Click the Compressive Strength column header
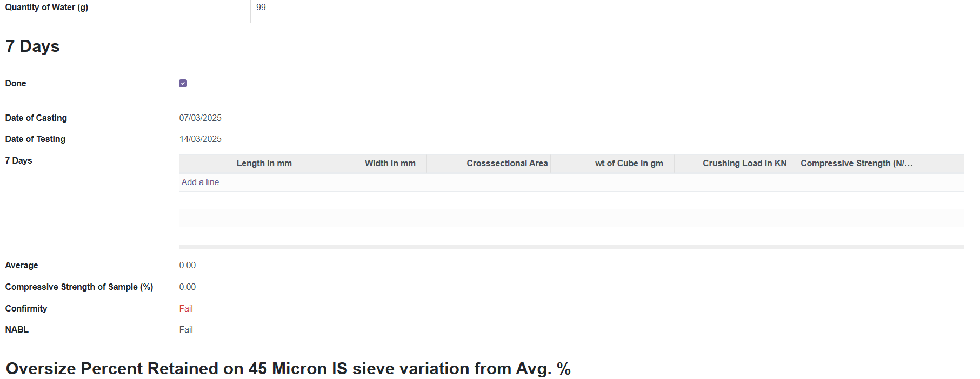This screenshot has height=379, width=980. 860,164
